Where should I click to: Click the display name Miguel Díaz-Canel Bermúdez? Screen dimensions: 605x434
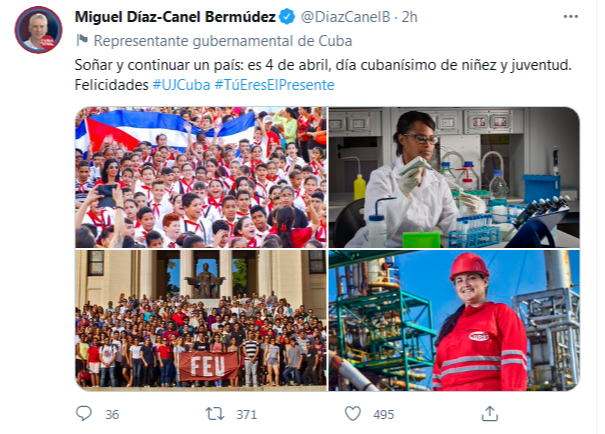(x=175, y=17)
